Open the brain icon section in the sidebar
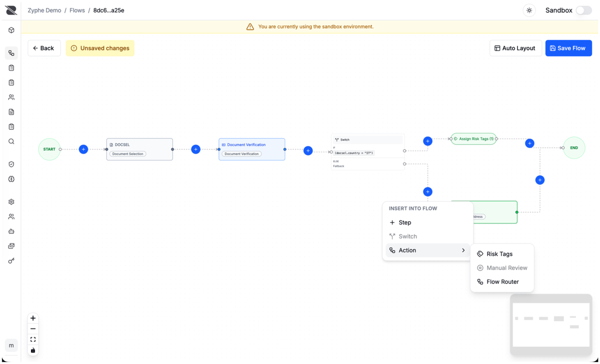The image size is (600, 364). click(11, 179)
